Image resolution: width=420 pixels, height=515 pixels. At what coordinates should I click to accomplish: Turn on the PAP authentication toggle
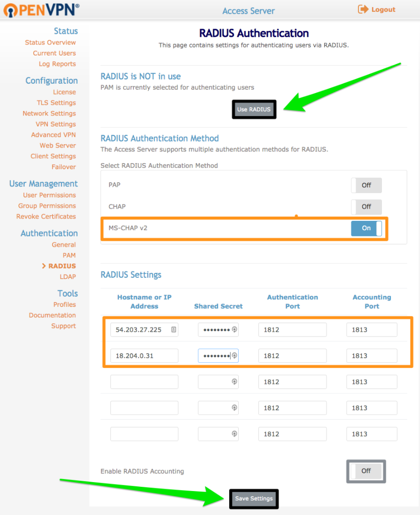click(x=366, y=185)
